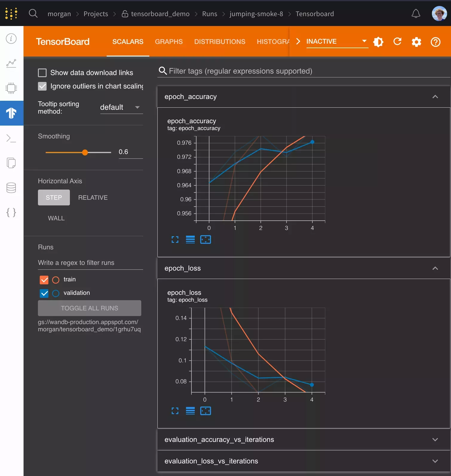This screenshot has height=476, width=451.
Task: Click the Smoothing slider handle
Action: coord(85,152)
